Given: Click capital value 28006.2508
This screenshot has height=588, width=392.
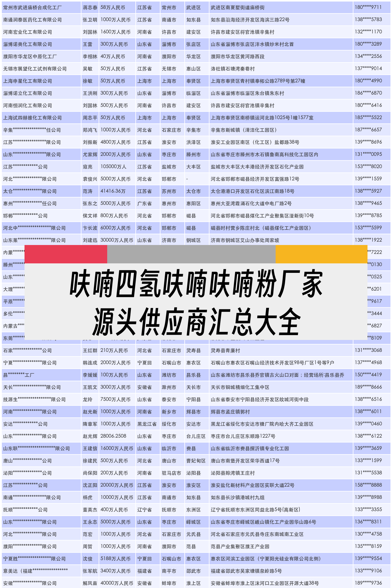Looking at the screenshot, I should pyautogui.click(x=113, y=436).
